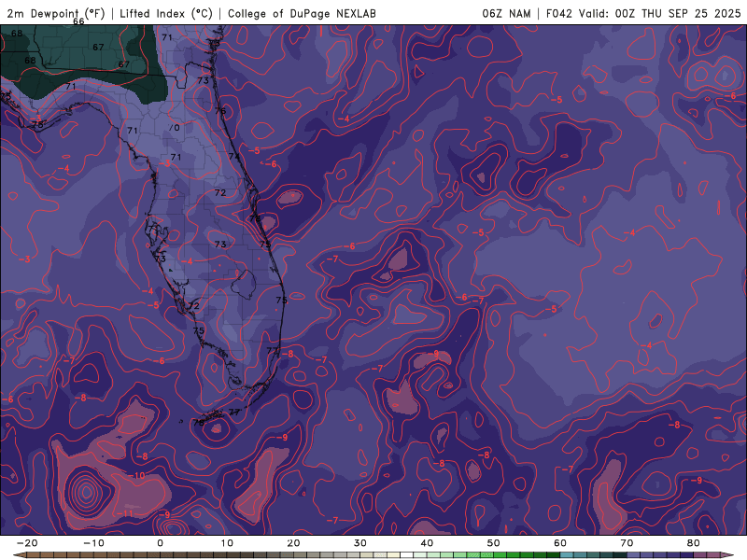The width and height of the screenshot is (747, 560).
Task: Click the red '-10' lifted index contour label
Action: point(137,476)
